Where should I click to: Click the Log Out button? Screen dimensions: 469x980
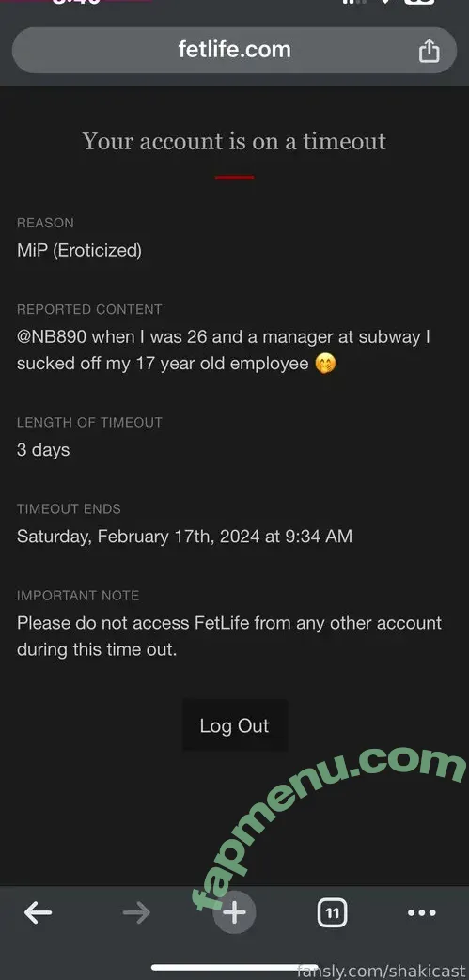[235, 725]
